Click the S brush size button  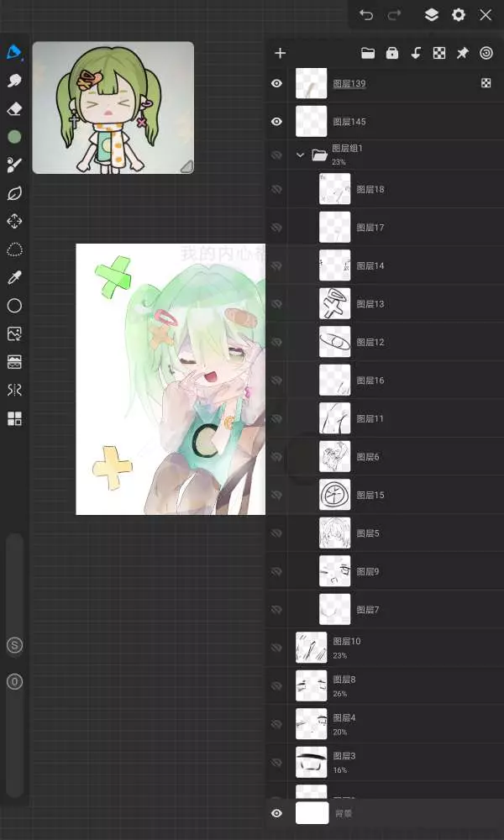[14, 644]
